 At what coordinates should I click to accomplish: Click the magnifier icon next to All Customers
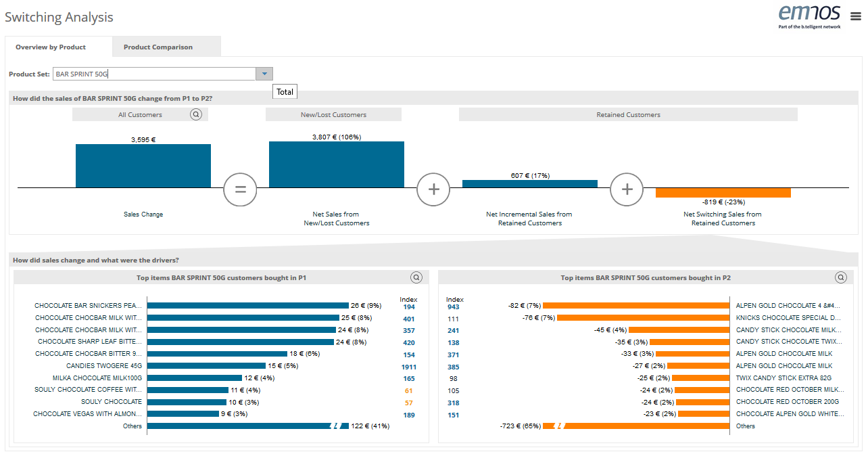196,114
